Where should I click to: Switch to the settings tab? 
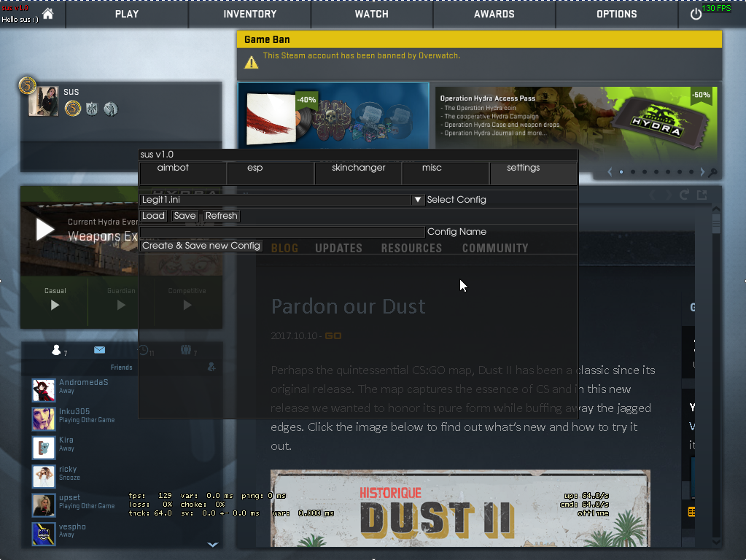click(533, 173)
